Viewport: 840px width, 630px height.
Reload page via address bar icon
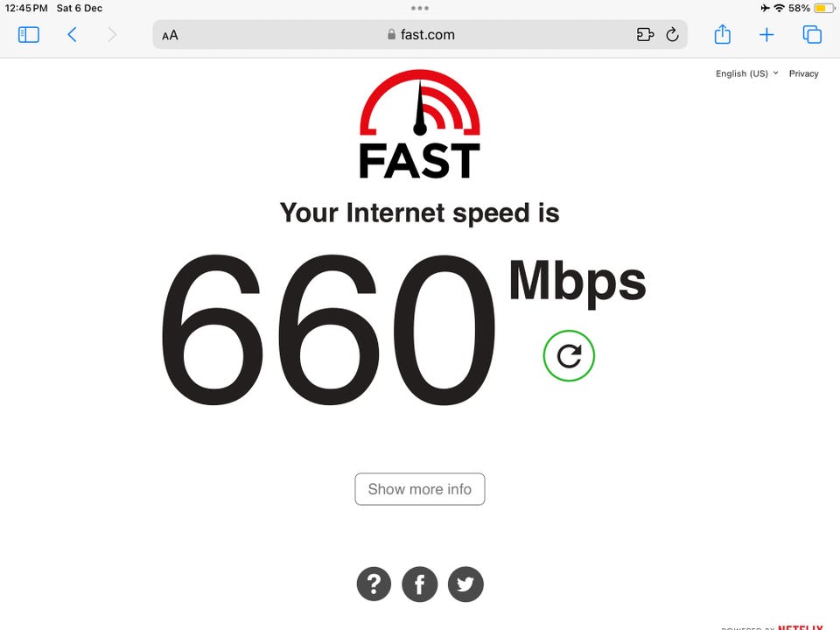pos(672,35)
